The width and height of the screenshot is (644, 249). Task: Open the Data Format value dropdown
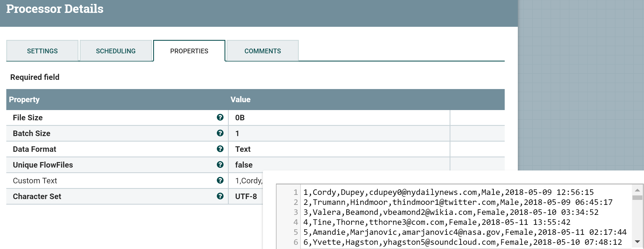pos(338,149)
